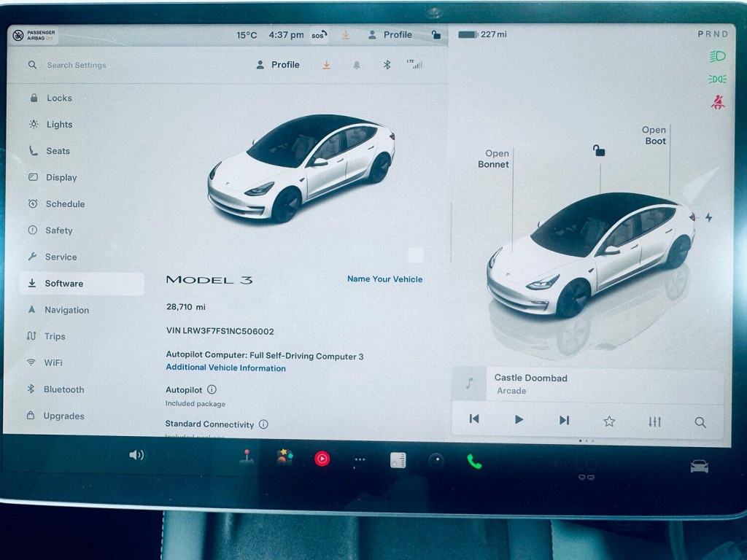The height and width of the screenshot is (560, 747).
Task: Click the Name Your Vehicle link
Action: (384, 279)
